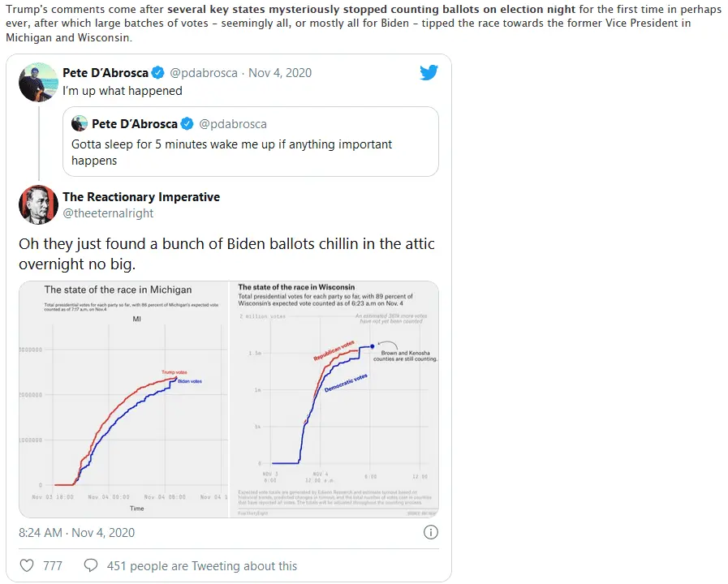Click the 777 likes count

pos(53,566)
